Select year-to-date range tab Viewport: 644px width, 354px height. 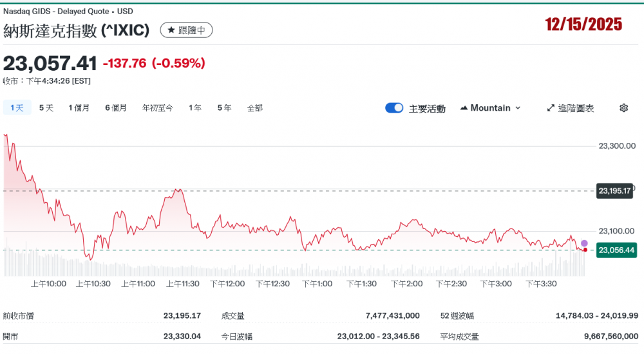157,108
